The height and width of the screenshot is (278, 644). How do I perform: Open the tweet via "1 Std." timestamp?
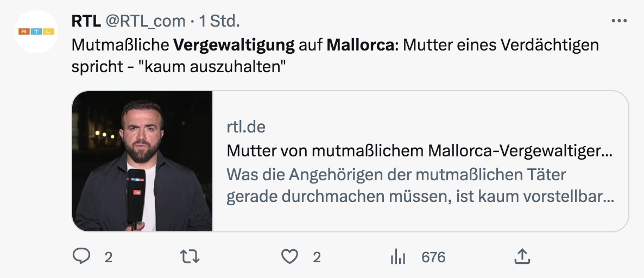219,21
